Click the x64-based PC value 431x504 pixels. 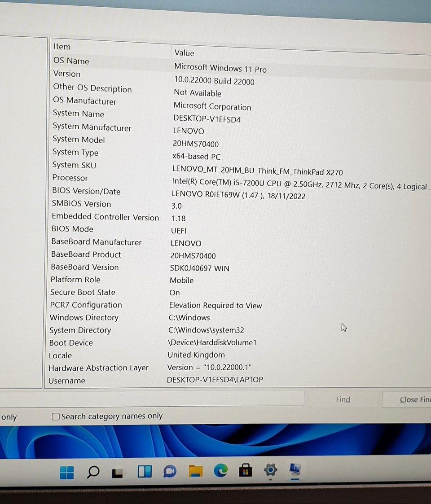click(x=197, y=157)
